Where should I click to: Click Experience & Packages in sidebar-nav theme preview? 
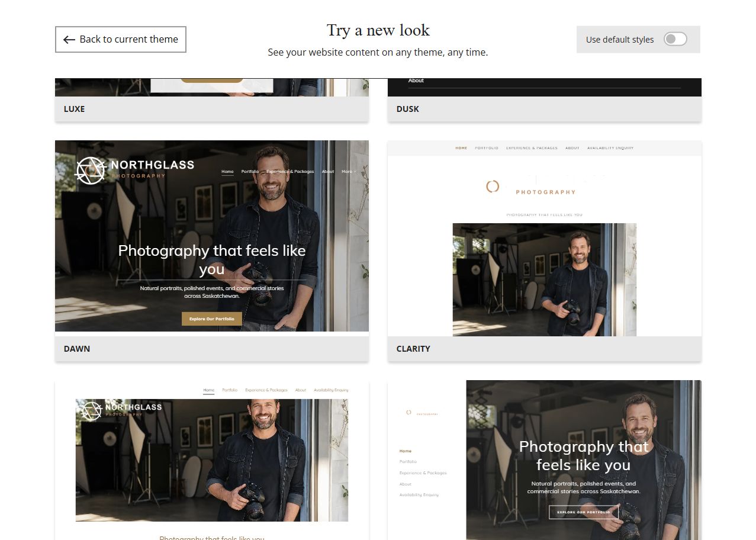(423, 473)
